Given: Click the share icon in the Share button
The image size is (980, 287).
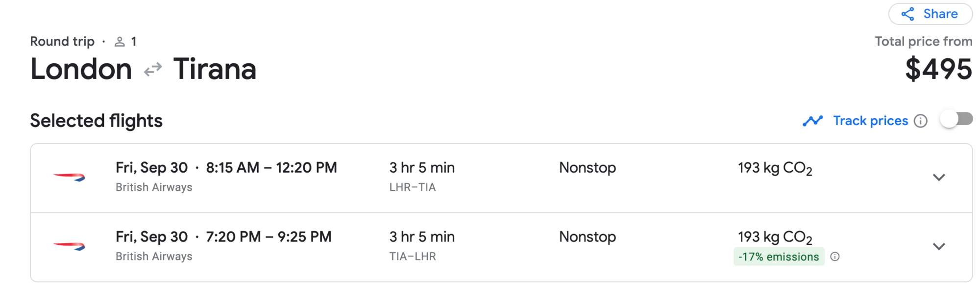Looking at the screenshot, I should [907, 14].
